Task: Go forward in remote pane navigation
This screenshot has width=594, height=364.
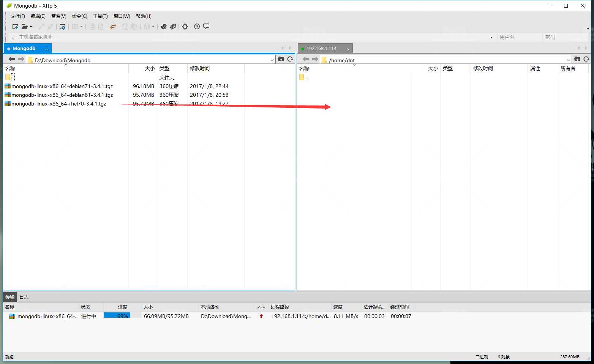Action: coord(315,59)
